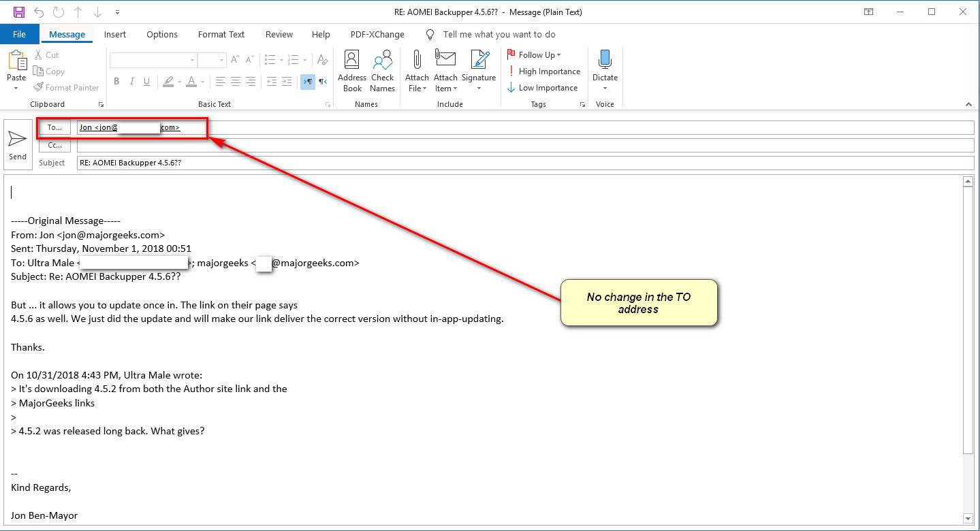Toggle Underline formatting

coord(146,82)
